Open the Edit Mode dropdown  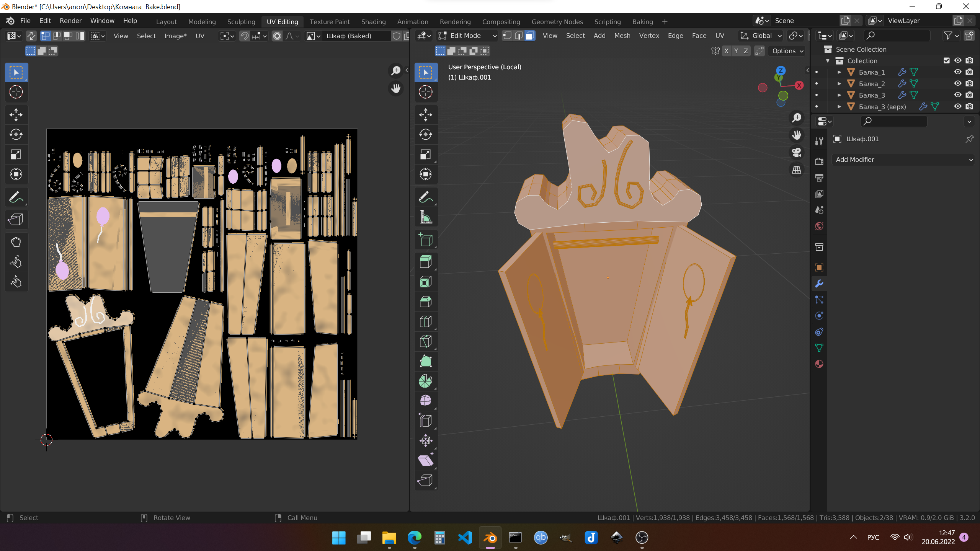pos(467,36)
